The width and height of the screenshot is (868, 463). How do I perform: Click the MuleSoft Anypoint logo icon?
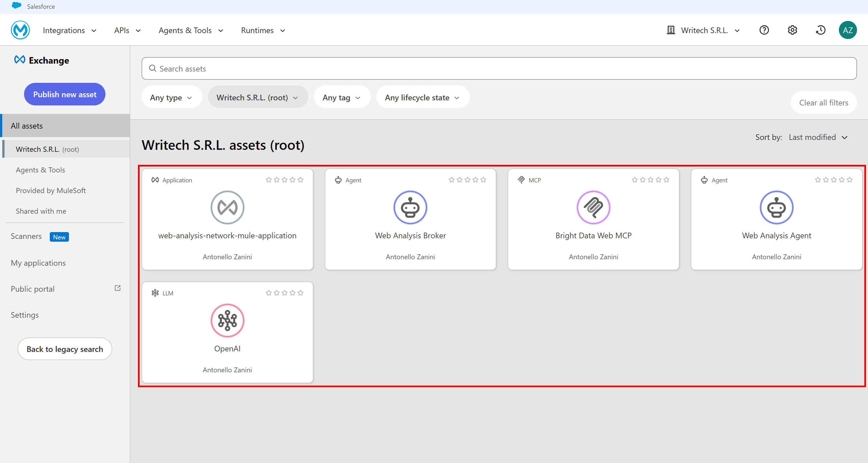point(20,30)
